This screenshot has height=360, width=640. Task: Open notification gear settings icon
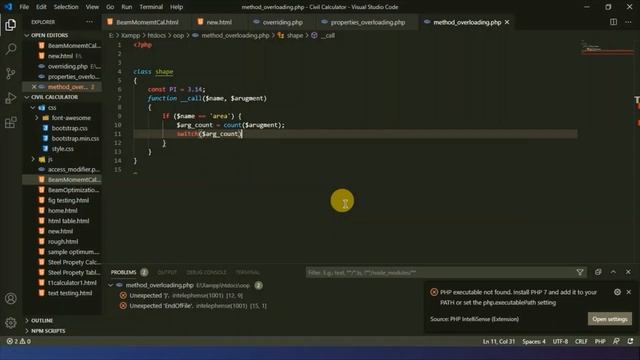pos(617,292)
